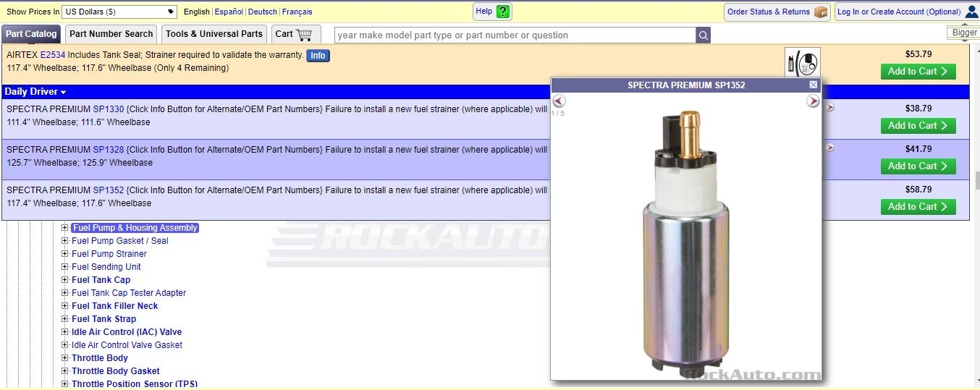Open Log In or Create Account
Image resolution: width=980 pixels, height=390 pixels.
[x=899, y=12]
